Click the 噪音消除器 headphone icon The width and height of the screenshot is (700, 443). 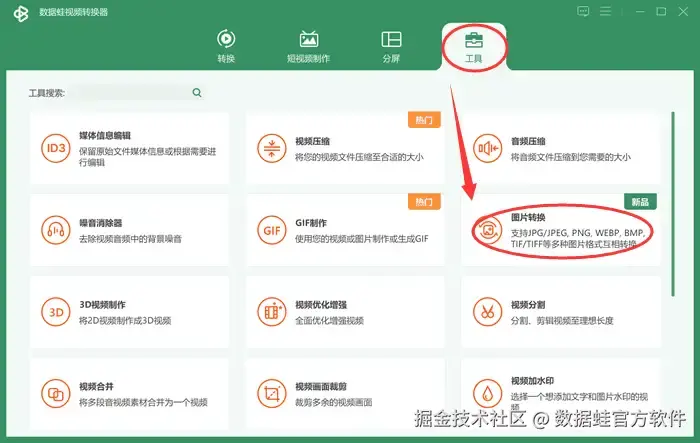[56, 230]
